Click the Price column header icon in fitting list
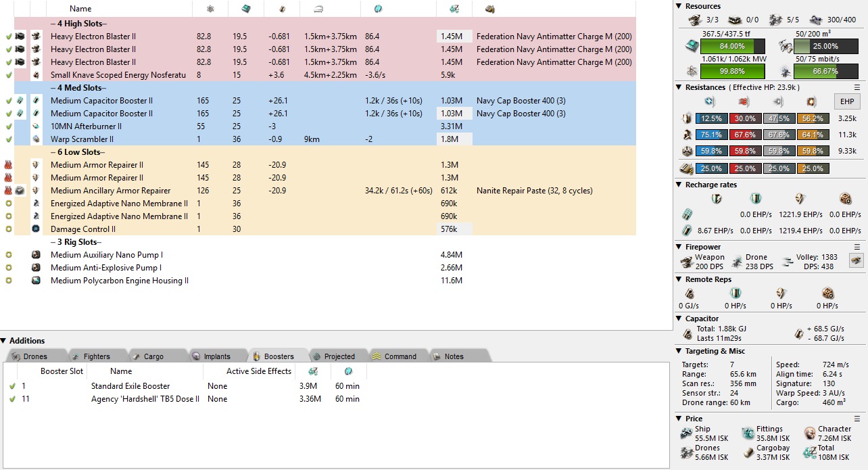Viewport: 868px width, 470px height. coord(448,9)
